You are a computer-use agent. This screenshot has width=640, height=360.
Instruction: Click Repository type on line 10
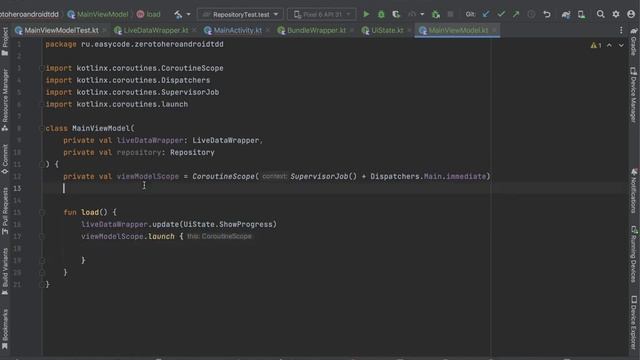pyautogui.click(x=192, y=152)
